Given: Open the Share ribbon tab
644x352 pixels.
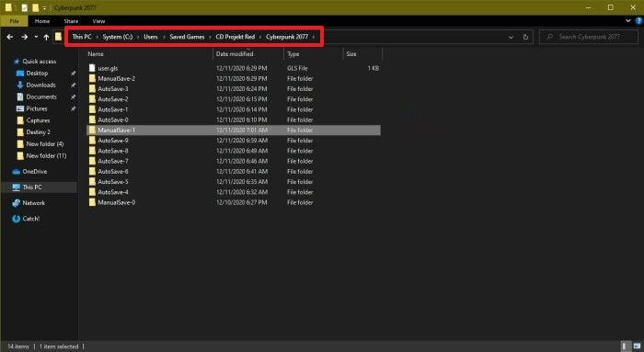Looking at the screenshot, I should tap(71, 21).
